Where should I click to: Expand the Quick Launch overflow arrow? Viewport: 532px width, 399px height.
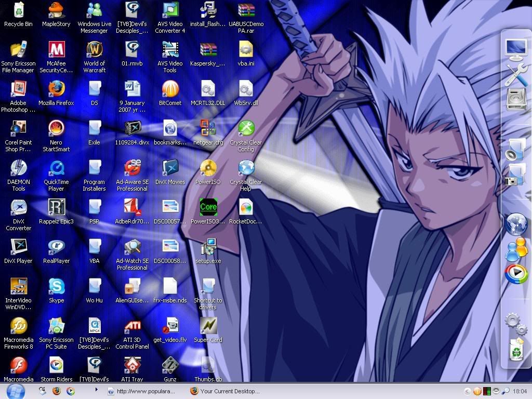point(96,390)
